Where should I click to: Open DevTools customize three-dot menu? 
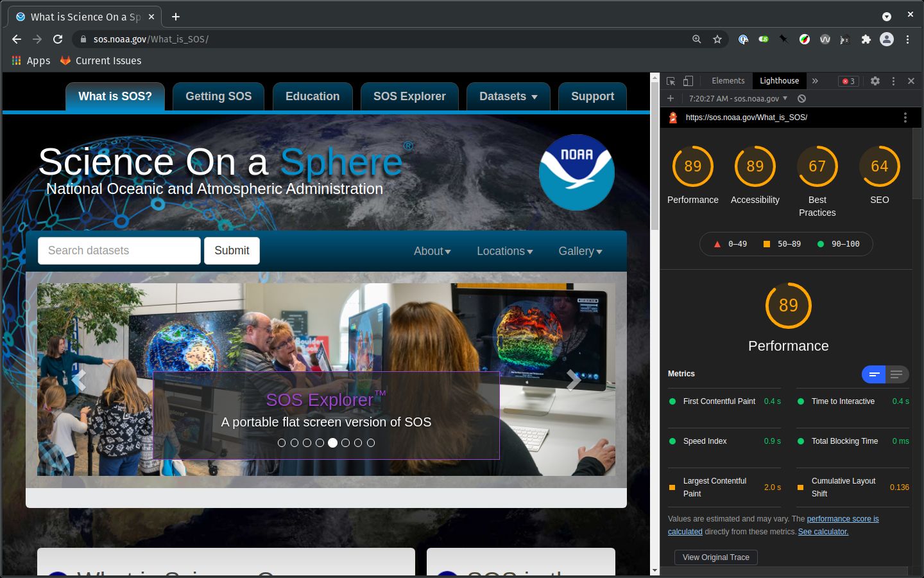pyautogui.click(x=893, y=81)
